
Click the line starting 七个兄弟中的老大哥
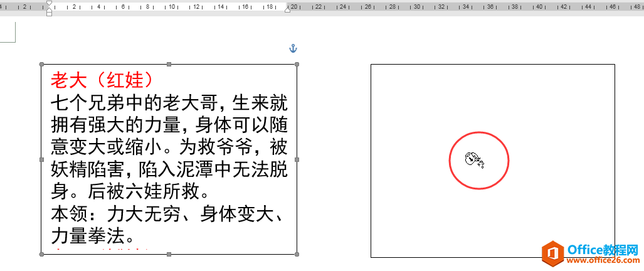pyautogui.click(x=169, y=104)
